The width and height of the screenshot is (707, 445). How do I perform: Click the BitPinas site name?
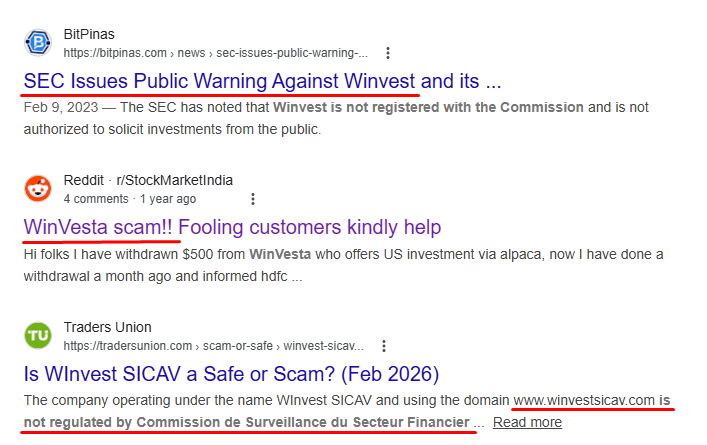(x=89, y=34)
